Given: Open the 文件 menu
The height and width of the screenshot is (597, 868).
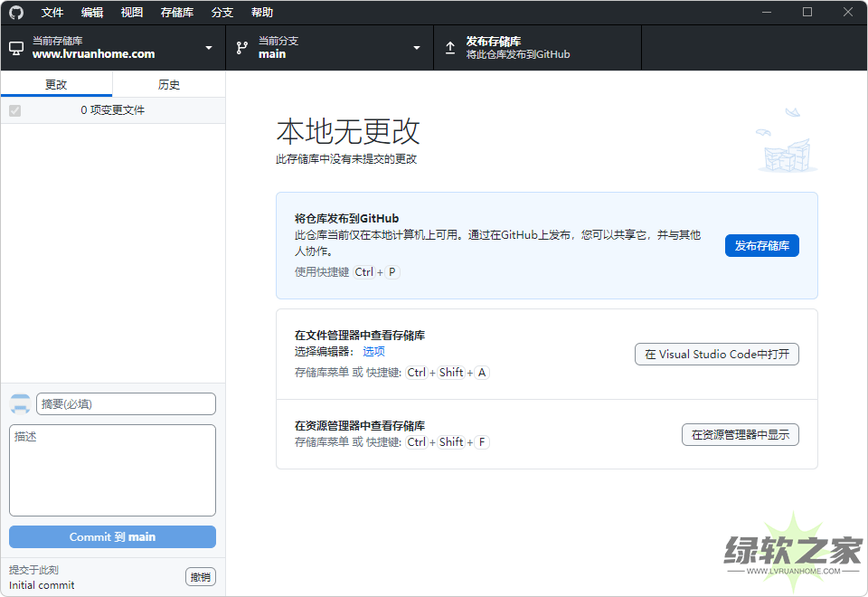Looking at the screenshot, I should (52, 13).
